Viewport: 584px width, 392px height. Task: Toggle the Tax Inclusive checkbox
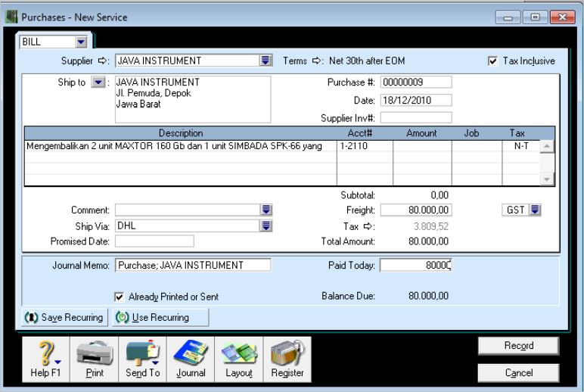click(492, 61)
